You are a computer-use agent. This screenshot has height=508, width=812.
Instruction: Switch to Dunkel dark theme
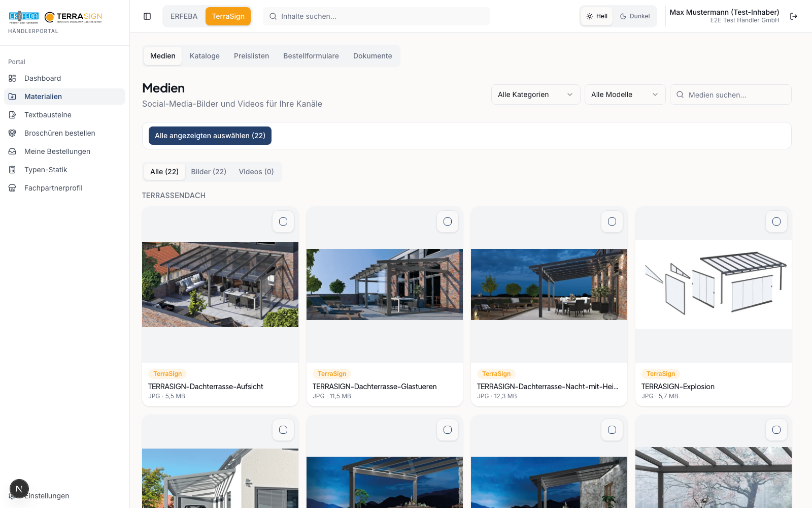pyautogui.click(x=635, y=16)
